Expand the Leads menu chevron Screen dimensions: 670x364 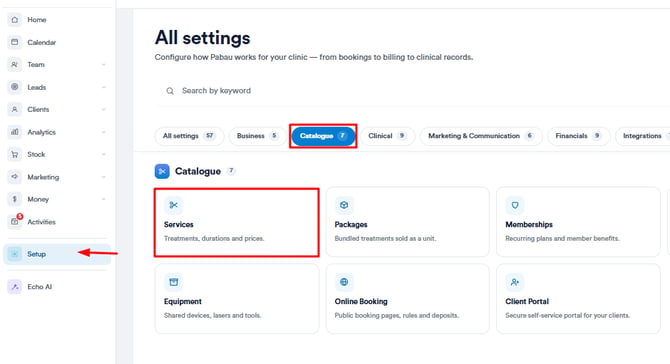[103, 87]
